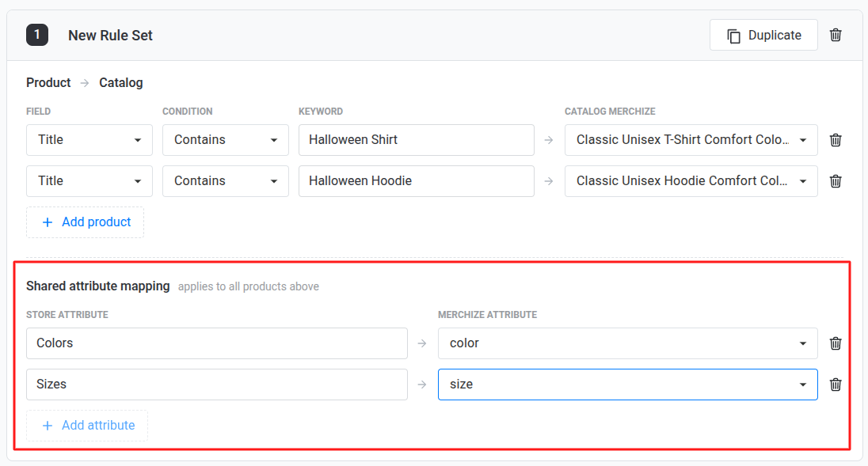Open the Classic Unisex T-Shirt catalog dropdown

(691, 140)
